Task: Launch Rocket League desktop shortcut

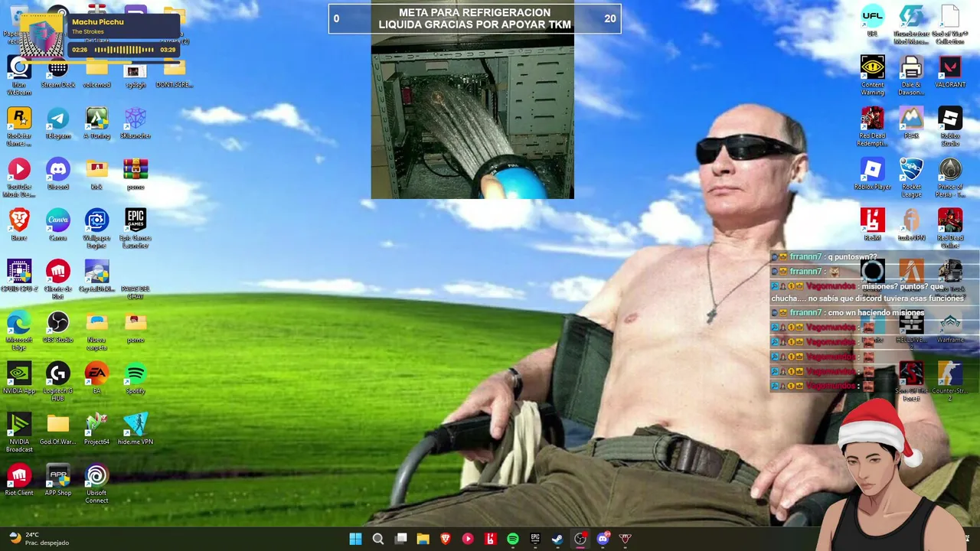Action: point(911,178)
